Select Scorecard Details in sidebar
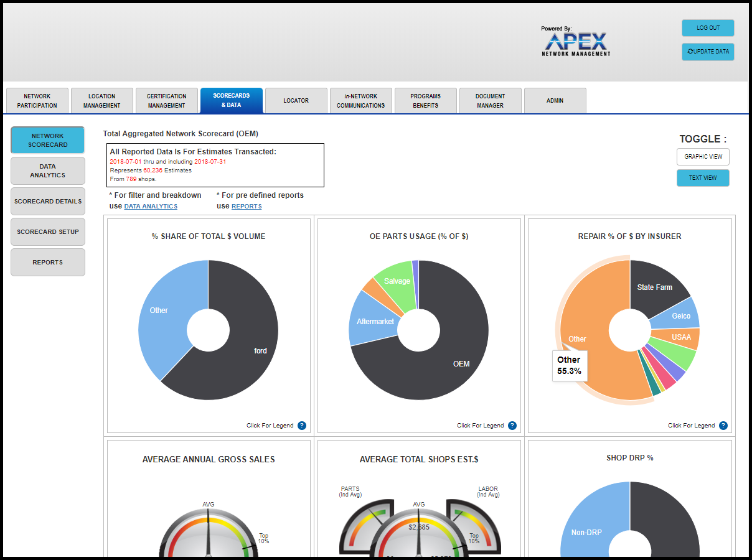This screenshot has width=752, height=560. [48, 202]
